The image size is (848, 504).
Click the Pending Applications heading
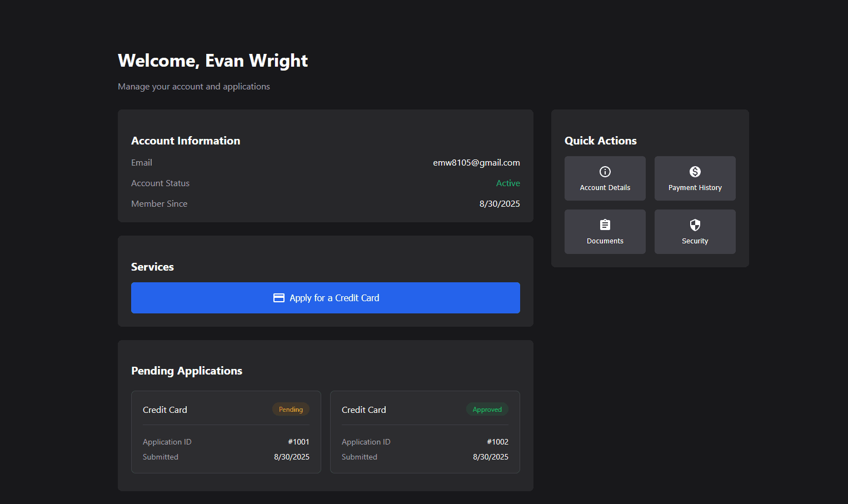(x=187, y=371)
